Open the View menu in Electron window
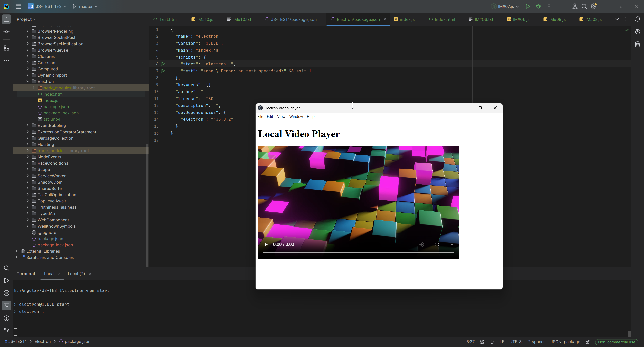644x347 pixels. [x=281, y=117]
